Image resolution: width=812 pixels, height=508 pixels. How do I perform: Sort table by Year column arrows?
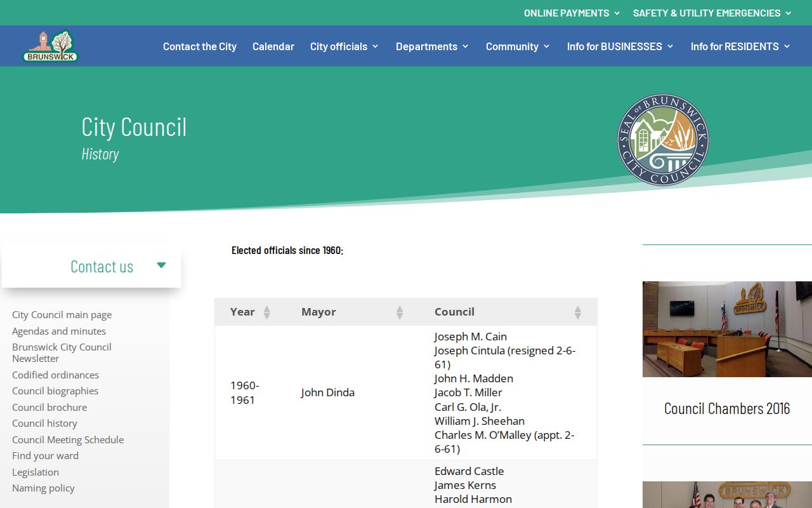click(267, 312)
